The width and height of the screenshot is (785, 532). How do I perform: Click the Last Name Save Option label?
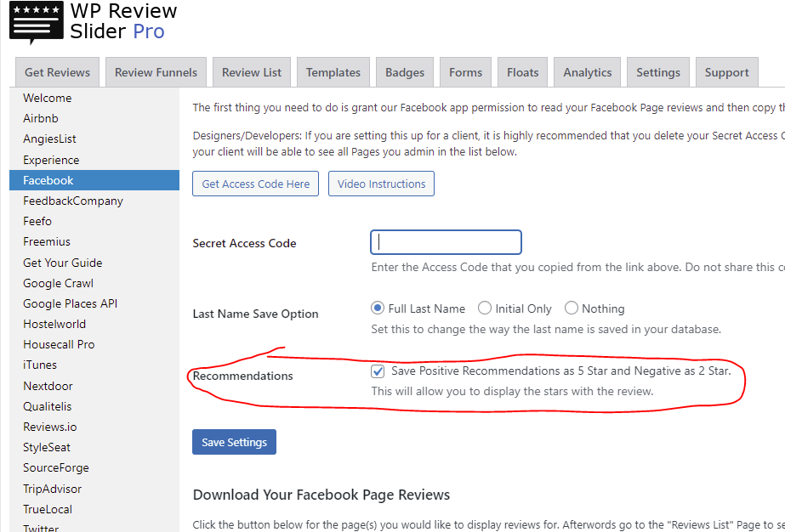(255, 314)
